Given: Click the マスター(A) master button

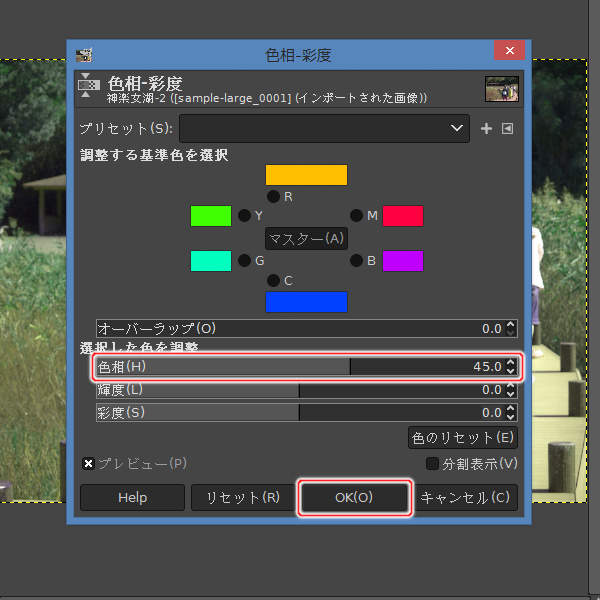Looking at the screenshot, I should point(306,239).
